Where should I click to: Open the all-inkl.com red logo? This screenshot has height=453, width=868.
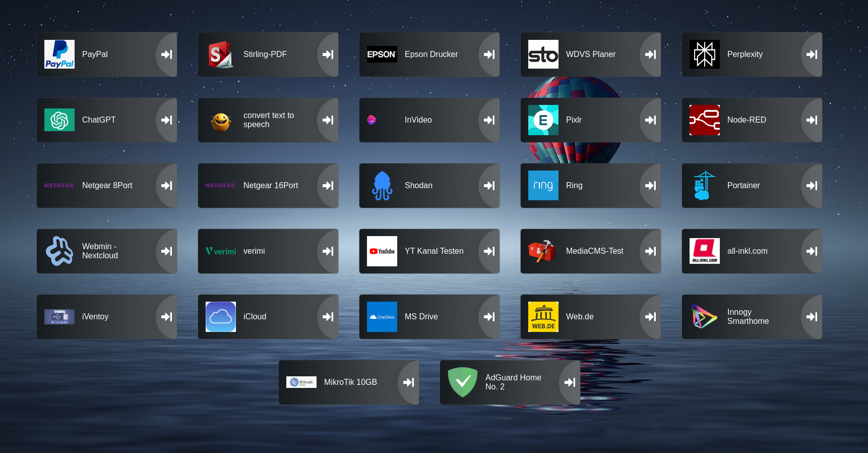tap(705, 251)
